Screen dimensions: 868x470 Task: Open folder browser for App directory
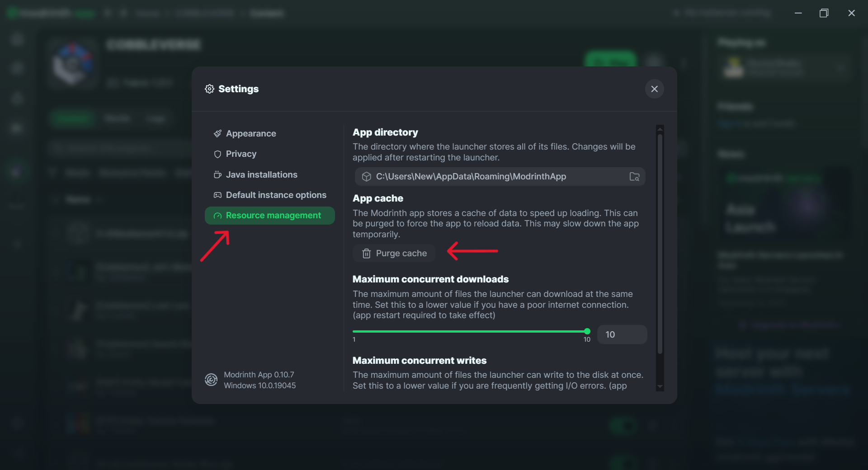tap(634, 177)
